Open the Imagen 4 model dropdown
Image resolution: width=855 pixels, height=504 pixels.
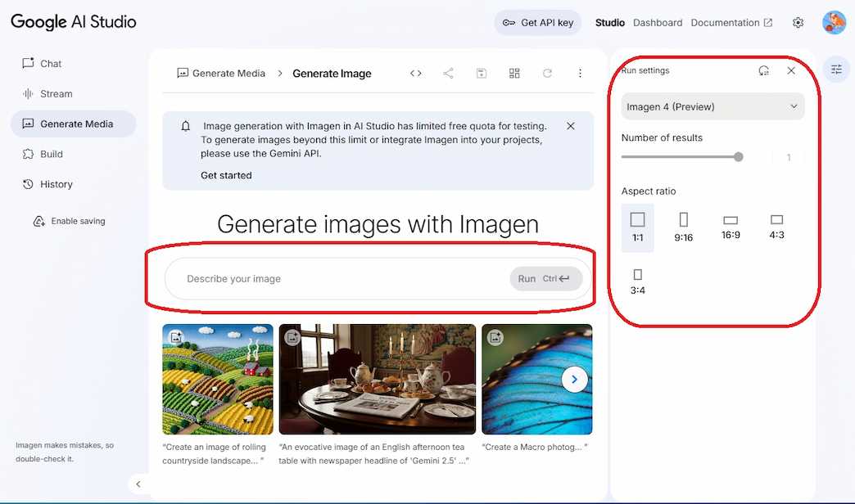(x=712, y=106)
